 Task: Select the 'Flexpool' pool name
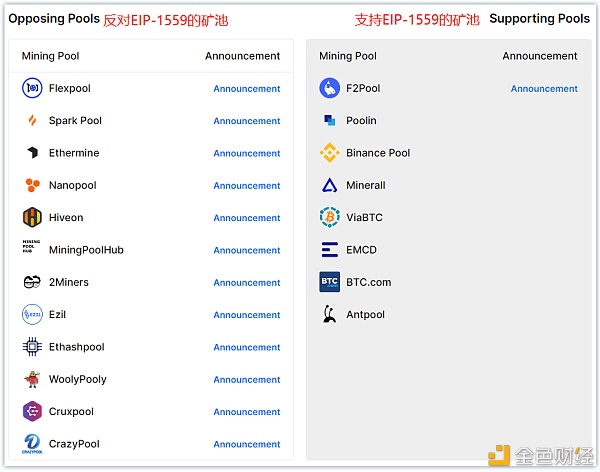(70, 88)
